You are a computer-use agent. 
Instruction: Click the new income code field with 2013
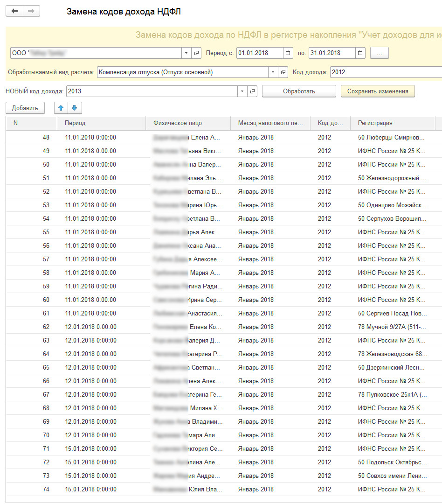tap(152, 91)
